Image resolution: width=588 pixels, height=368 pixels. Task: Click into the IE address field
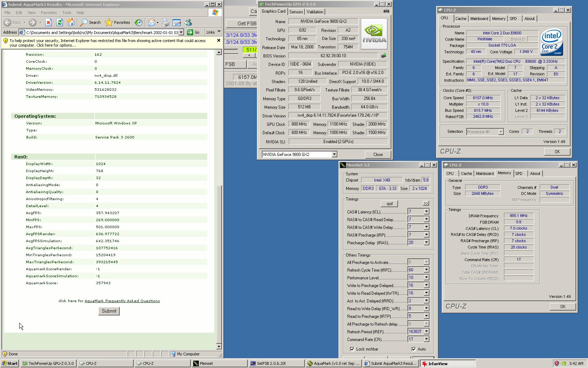point(101,32)
